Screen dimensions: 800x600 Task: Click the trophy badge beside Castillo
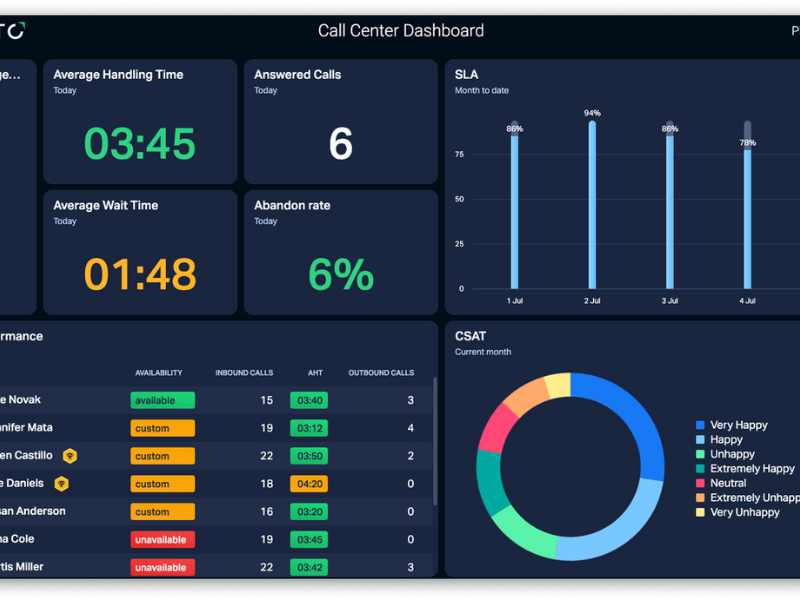(70, 456)
